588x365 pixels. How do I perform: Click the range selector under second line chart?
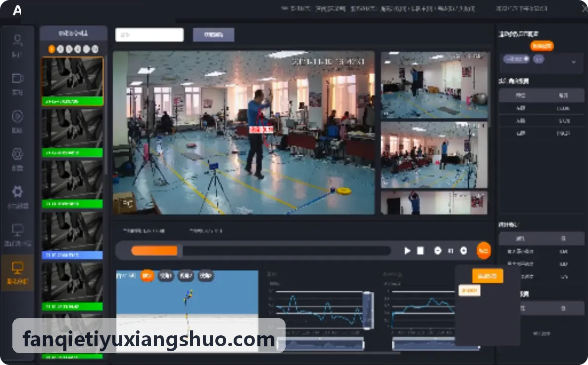click(436, 344)
